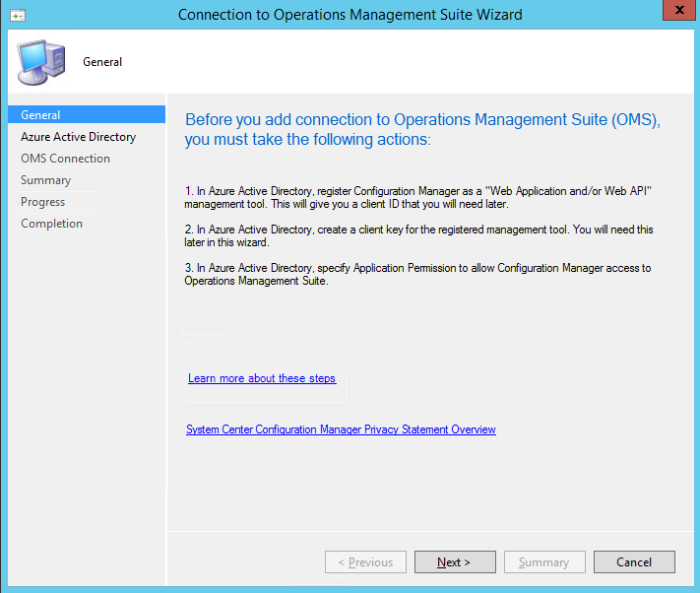Image resolution: width=700 pixels, height=593 pixels.
Task: Select the Summary step in left navigation
Action: click(45, 180)
